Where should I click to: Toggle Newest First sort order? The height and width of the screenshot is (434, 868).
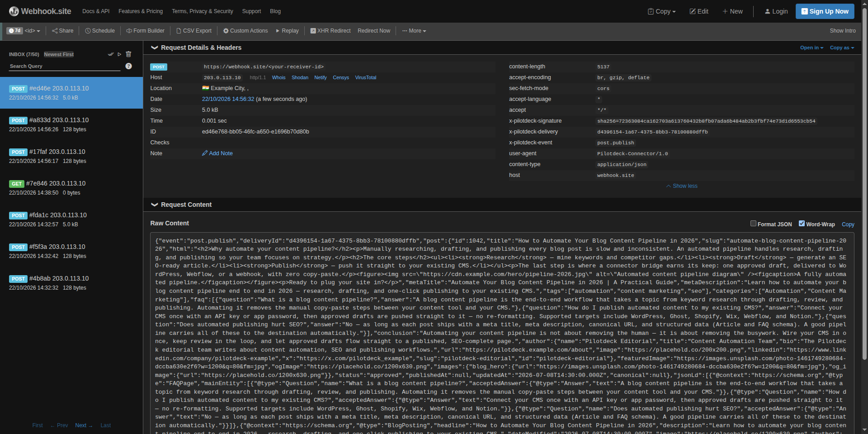[59, 54]
